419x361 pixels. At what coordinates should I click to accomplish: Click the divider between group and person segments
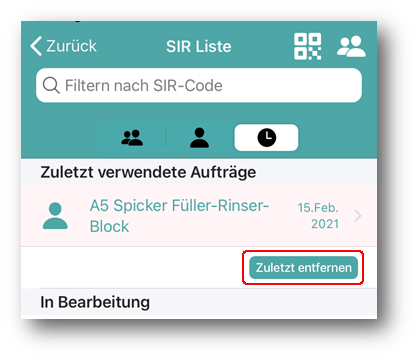click(x=166, y=138)
